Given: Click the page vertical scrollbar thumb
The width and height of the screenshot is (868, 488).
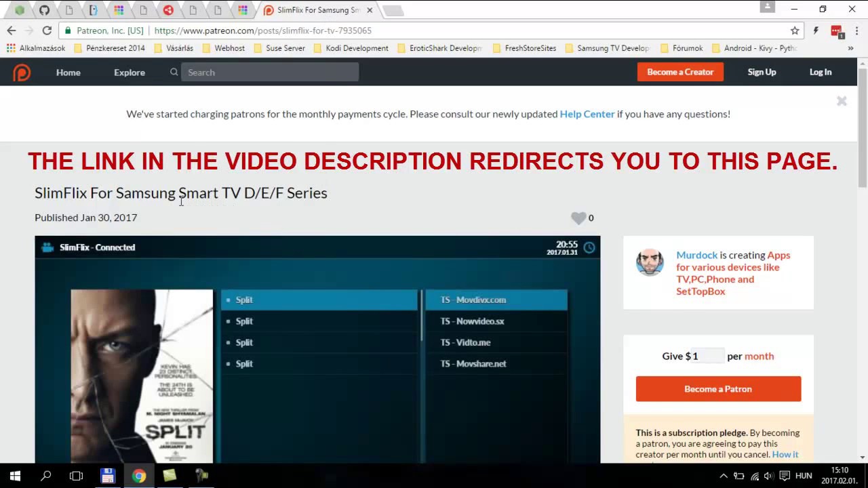Looking at the screenshot, I should pyautogui.click(x=863, y=127).
